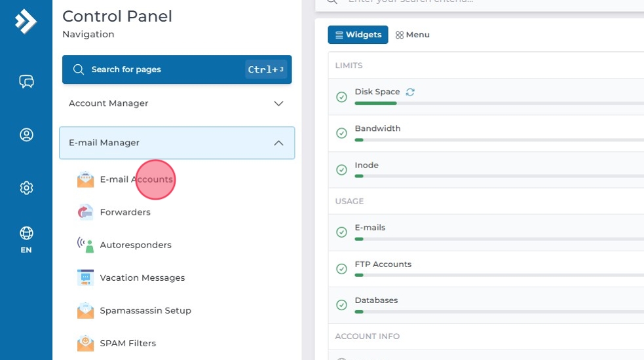Open the user profile sidebar icon

pyautogui.click(x=26, y=135)
